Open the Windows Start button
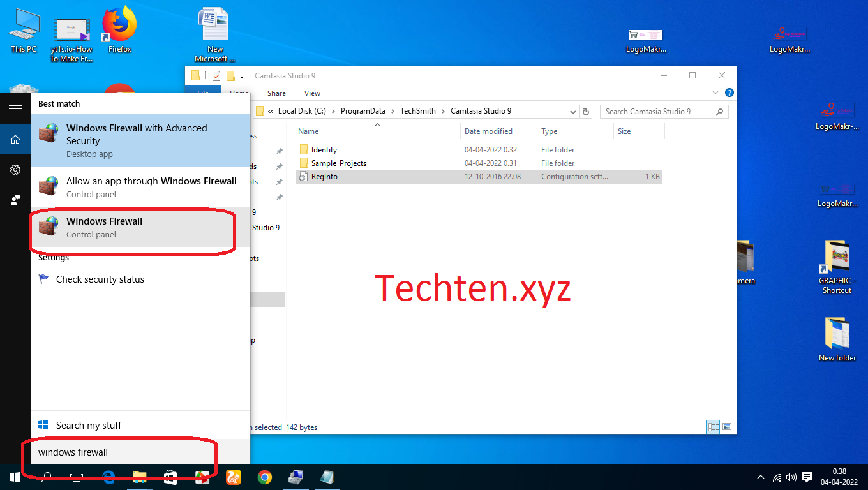868x490 pixels. [15, 477]
